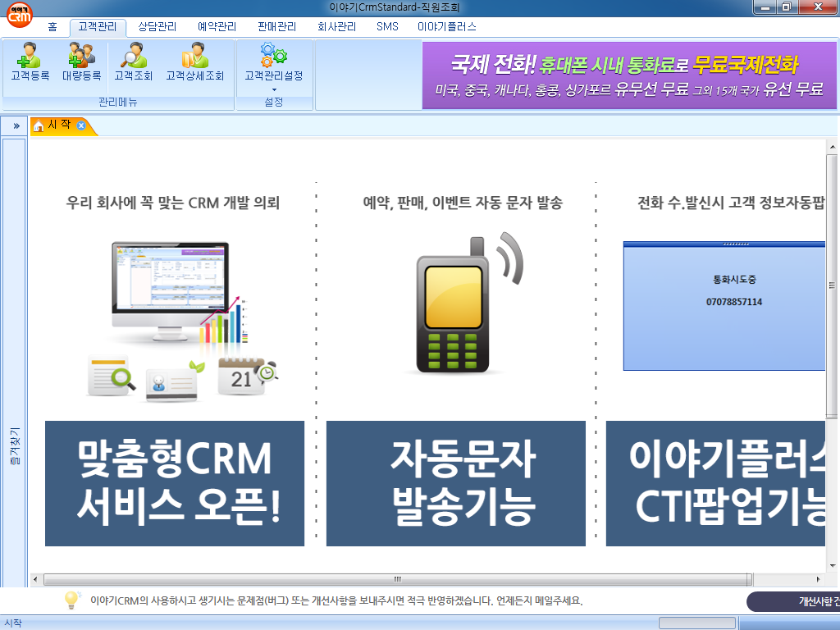Click the 개선사항 feedback button
The width and height of the screenshot is (840, 630).
793,601
